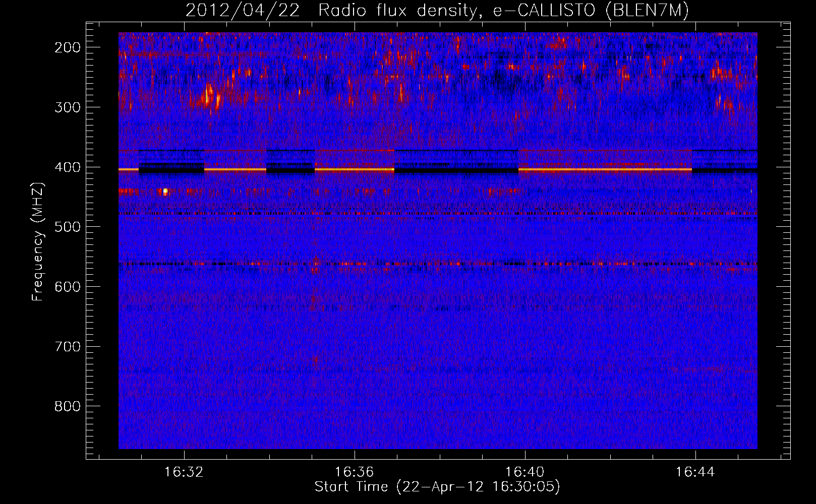The image size is (816, 504).
Task: Click the 16:44 time tick label
Action: (695, 472)
